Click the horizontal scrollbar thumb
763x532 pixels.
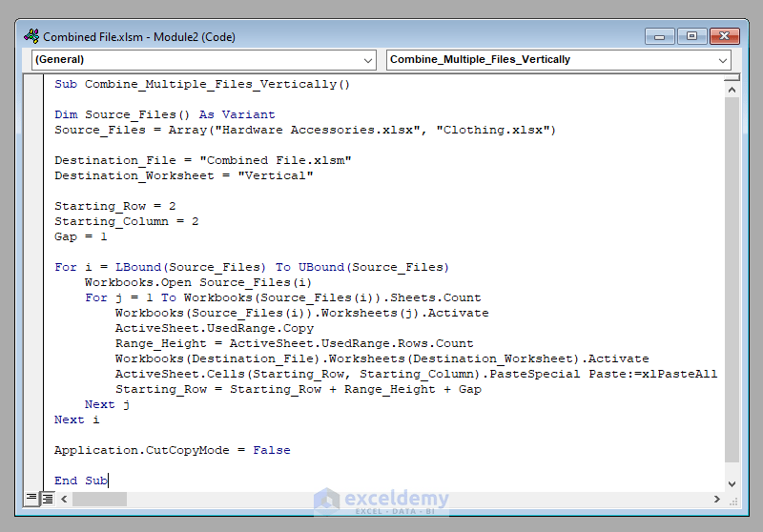pyautogui.click(x=99, y=499)
